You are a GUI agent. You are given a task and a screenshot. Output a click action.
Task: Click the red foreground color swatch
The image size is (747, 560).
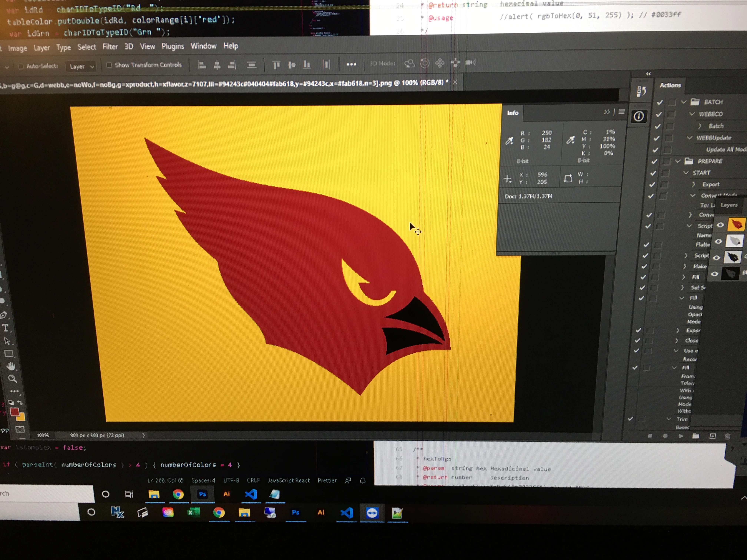(x=14, y=412)
